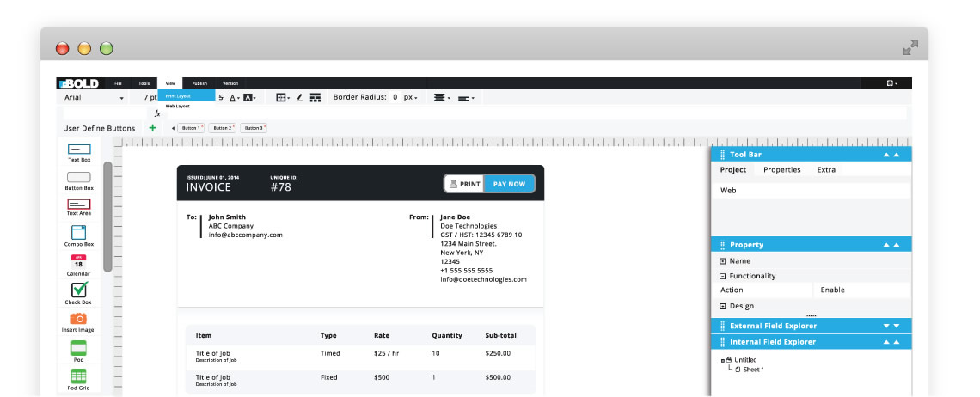Click the tool palette vertical scrollbar
The height and width of the screenshot is (397, 980).
tap(107, 217)
